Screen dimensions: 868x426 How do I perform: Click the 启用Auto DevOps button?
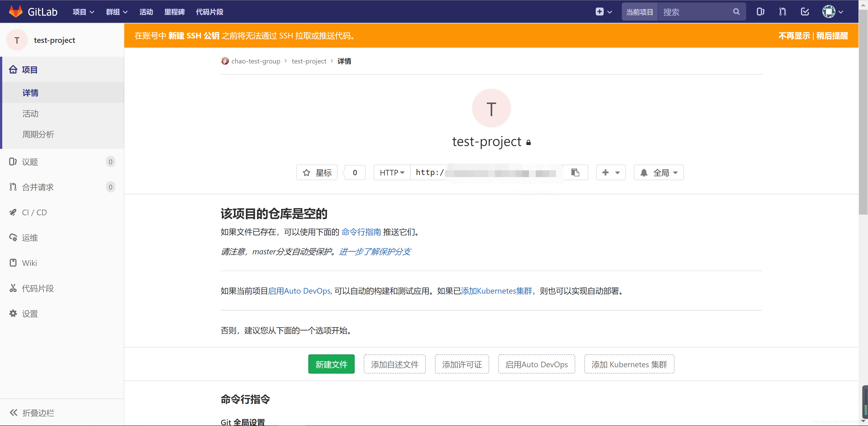(x=536, y=364)
